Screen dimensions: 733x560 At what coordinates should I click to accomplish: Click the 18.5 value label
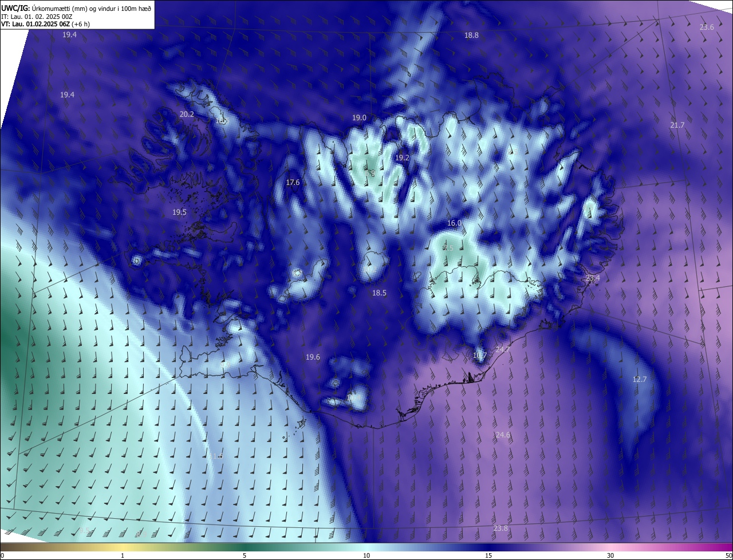point(379,293)
